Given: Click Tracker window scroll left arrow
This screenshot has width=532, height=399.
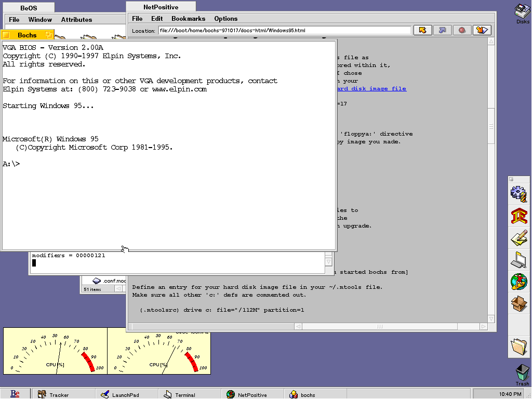Looking at the screenshot, I should 118,289.
